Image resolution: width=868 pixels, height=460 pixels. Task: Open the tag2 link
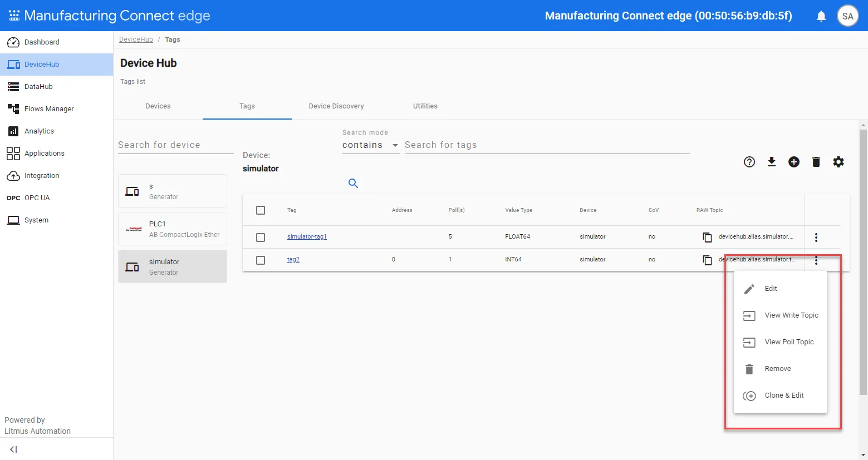click(293, 260)
